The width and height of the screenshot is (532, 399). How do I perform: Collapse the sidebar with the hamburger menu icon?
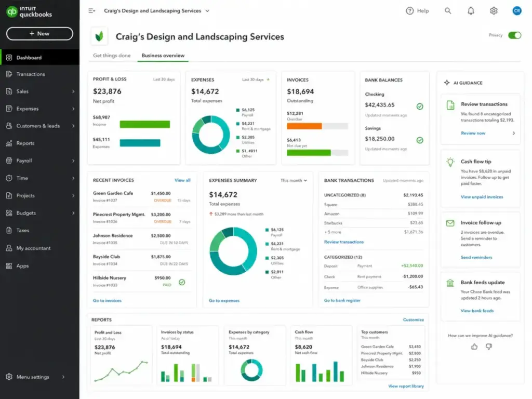pos(91,11)
